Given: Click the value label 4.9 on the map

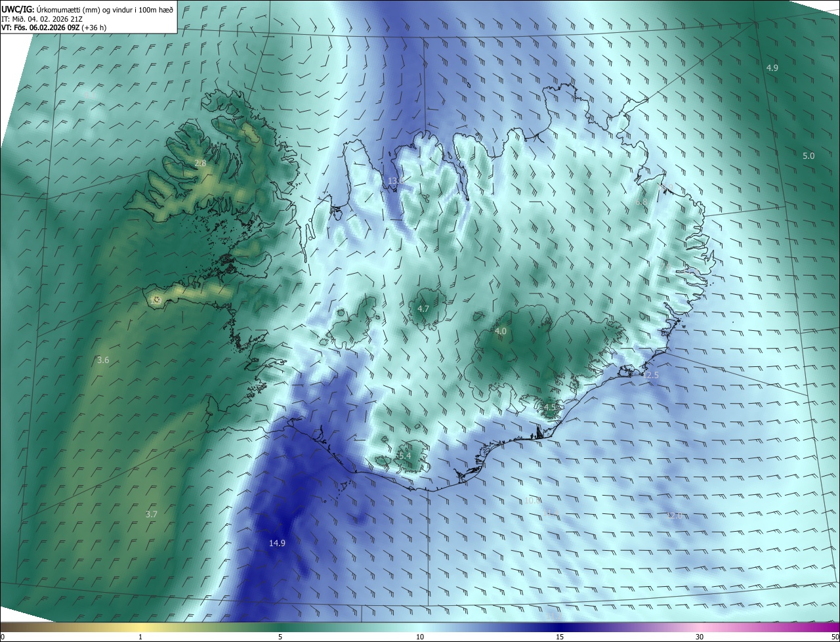Looking at the screenshot, I should point(772,68).
